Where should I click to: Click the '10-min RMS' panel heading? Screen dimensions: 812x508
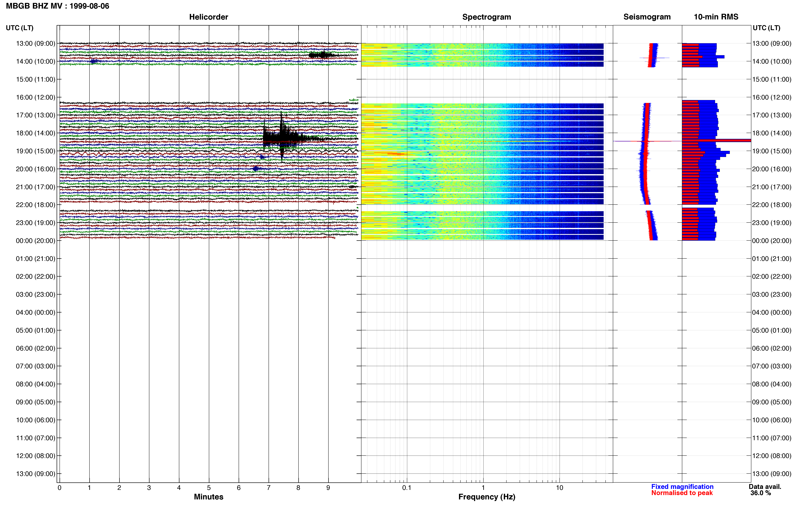(716, 17)
